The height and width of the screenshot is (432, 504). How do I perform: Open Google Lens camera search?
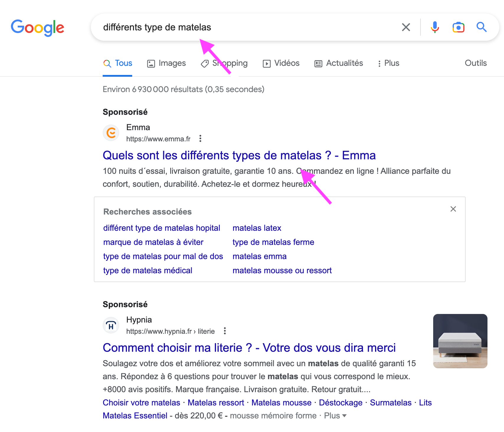458,27
